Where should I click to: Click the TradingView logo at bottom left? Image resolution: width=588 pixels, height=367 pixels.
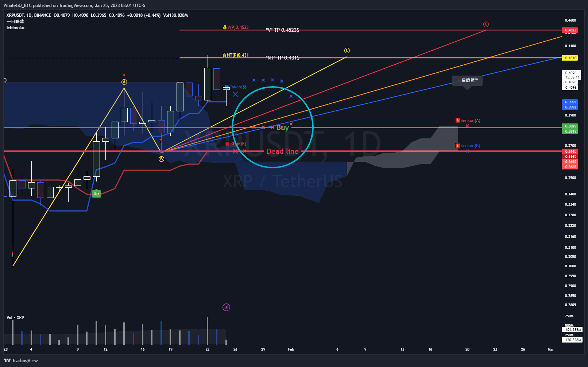(21, 360)
